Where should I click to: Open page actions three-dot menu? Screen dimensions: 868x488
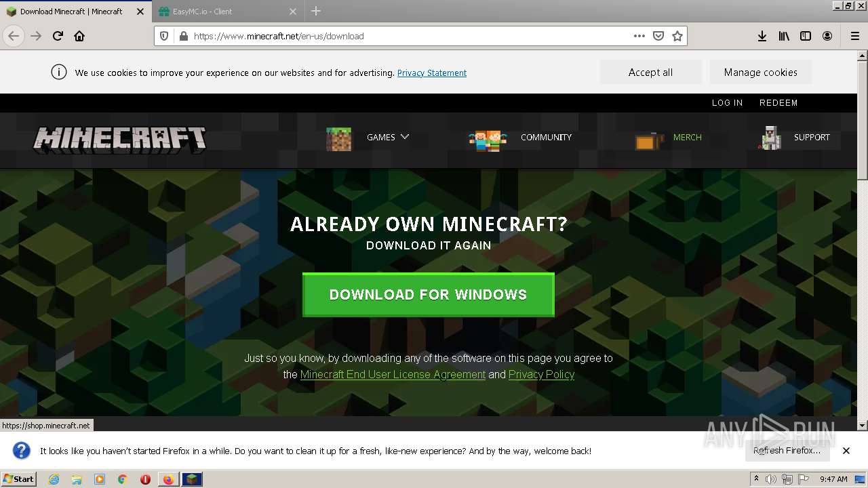pyautogui.click(x=639, y=36)
